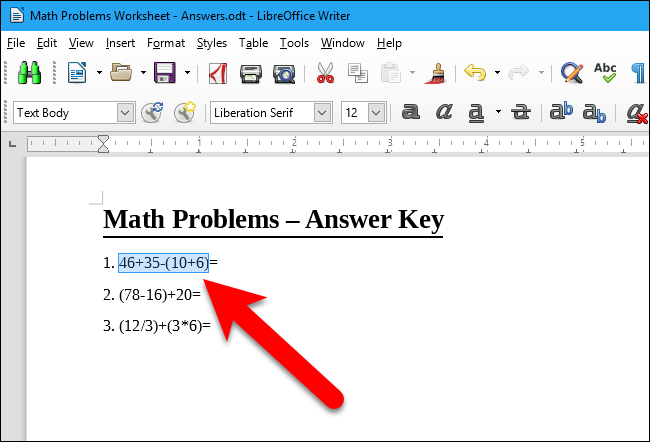Click inside the font name field
Image resolution: width=650 pixels, height=442 pixels.
262,112
